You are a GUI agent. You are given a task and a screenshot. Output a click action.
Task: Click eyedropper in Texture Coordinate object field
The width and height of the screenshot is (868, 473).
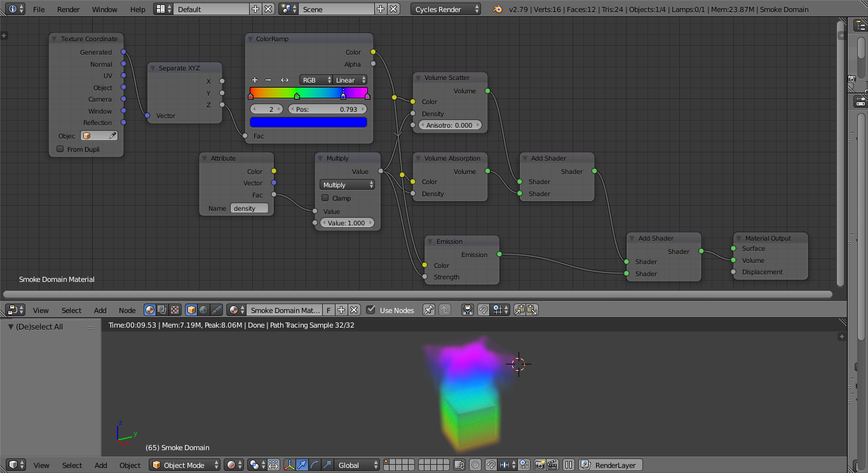click(112, 136)
